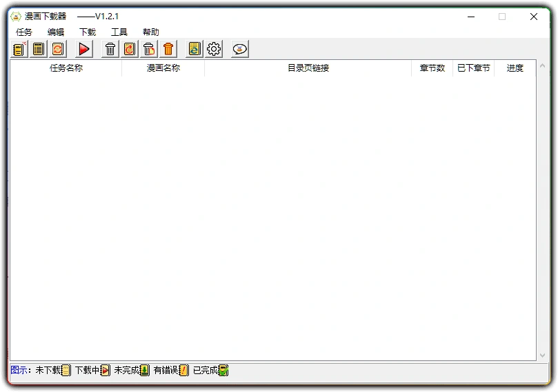Click the 下载中 legend icon
The height and width of the screenshot is (392, 558).
(x=106, y=371)
